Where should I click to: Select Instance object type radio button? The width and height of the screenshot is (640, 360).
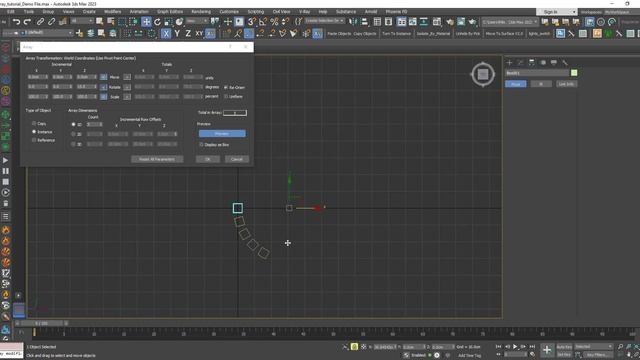click(34, 132)
